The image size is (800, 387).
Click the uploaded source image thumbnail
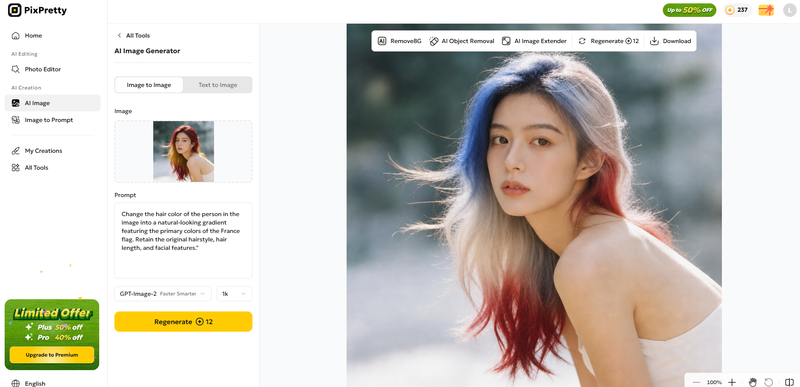(x=183, y=151)
